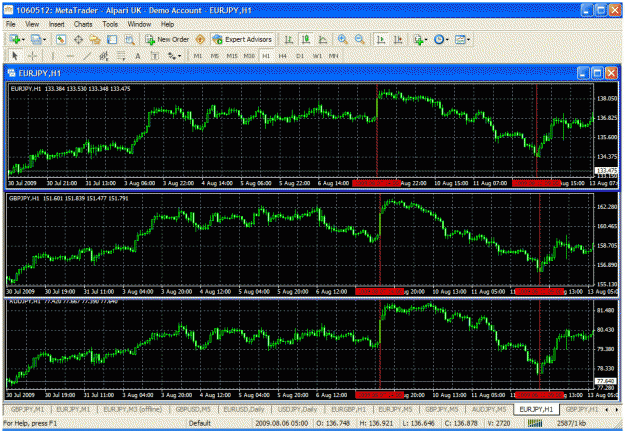Select the Text tool marked A
Screen dimensions: 625x431
tap(138, 56)
